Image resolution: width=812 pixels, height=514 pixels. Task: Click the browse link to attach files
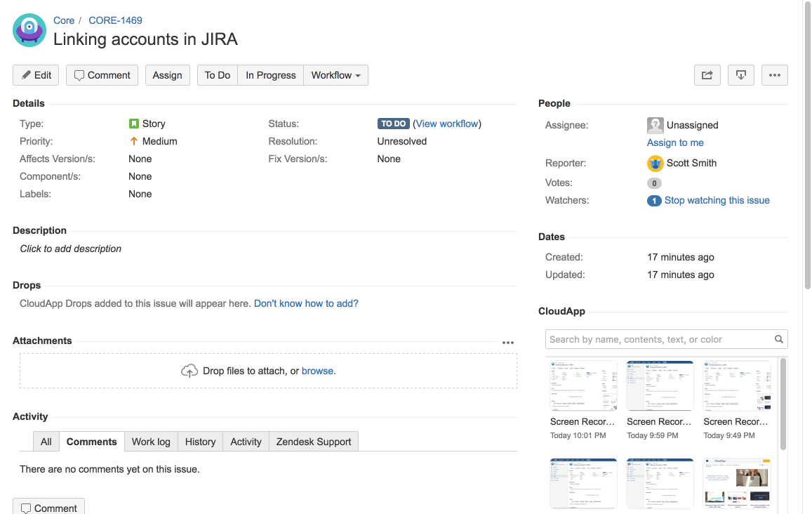point(319,371)
